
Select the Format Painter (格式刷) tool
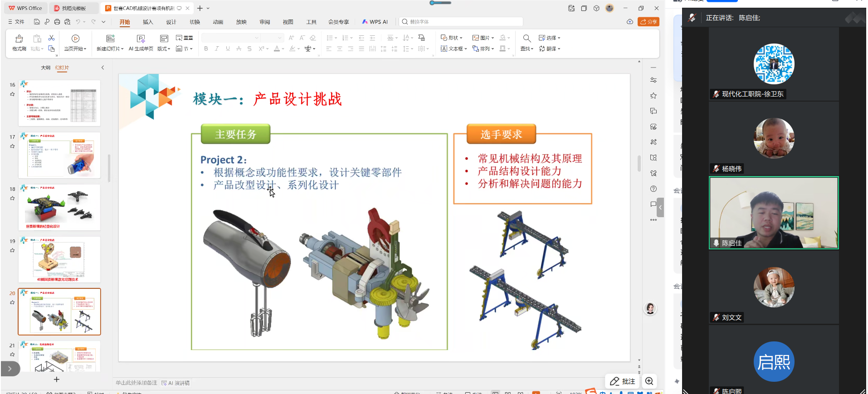point(19,43)
